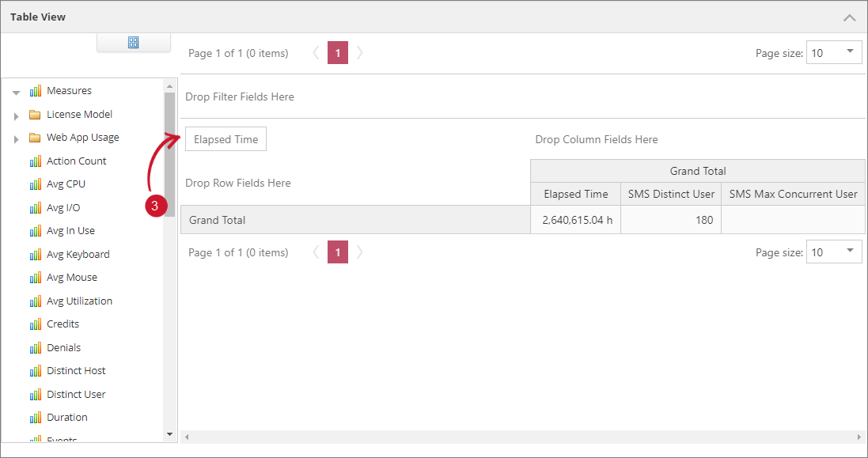Screen dimensions: 868x458
Task: Collapse the Table View panel
Action: click(x=849, y=17)
